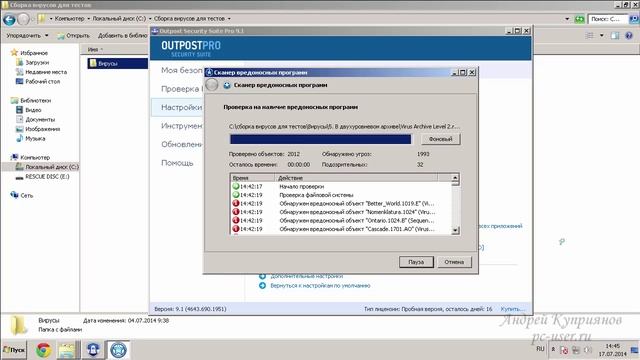Screen dimensions: 640x360
Task: Click the Действие column header
Action: coord(356,178)
